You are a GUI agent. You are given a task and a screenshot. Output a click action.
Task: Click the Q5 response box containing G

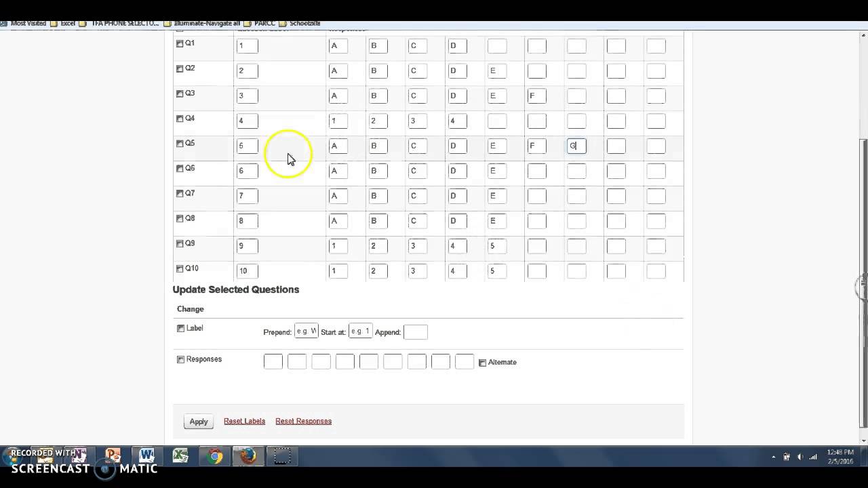(x=576, y=146)
